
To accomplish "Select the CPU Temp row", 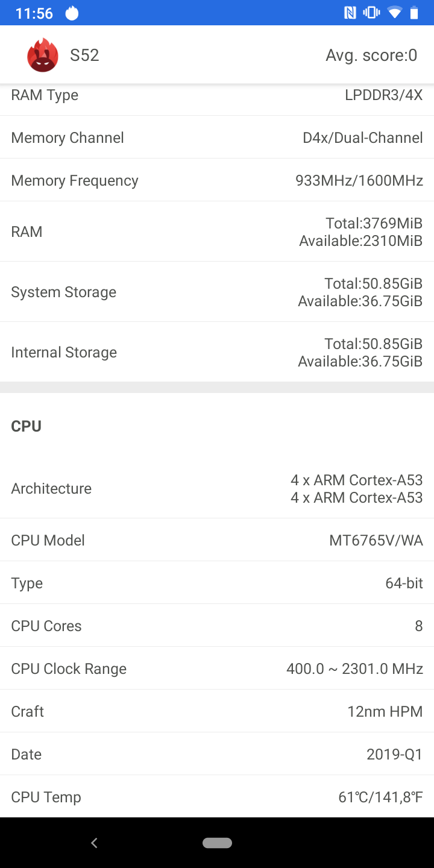I will point(217,797).
